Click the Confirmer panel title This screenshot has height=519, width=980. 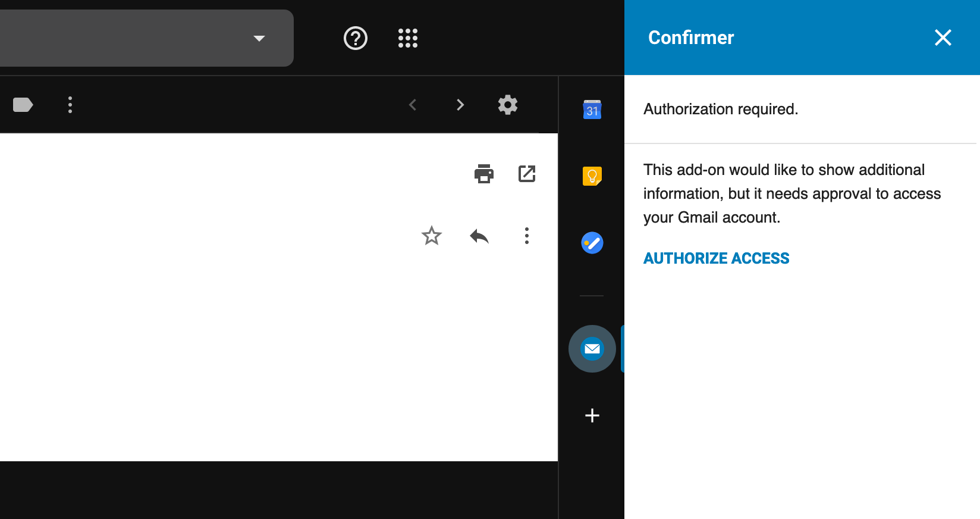point(691,37)
